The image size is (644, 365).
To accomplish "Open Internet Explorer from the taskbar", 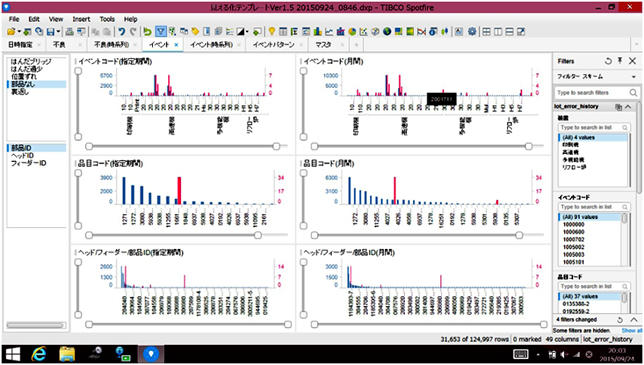I will tap(39, 354).
